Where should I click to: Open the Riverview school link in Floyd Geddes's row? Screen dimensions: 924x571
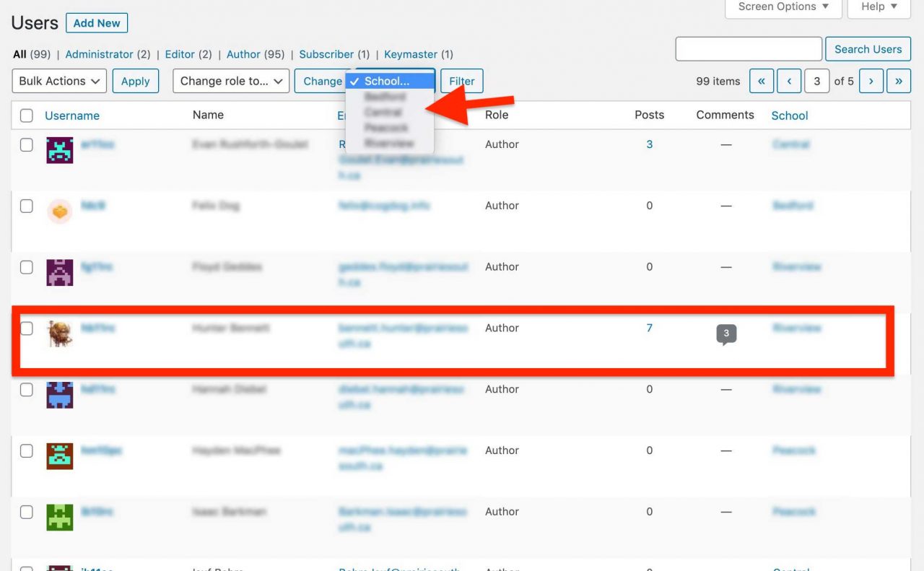click(796, 267)
